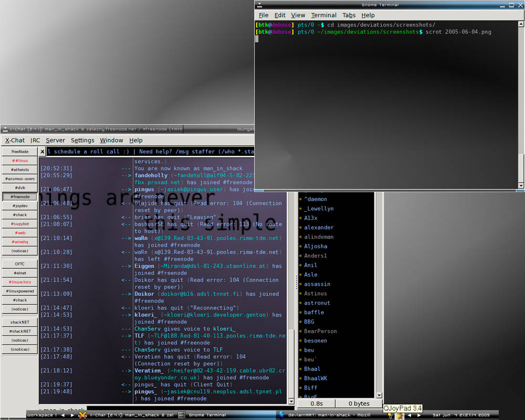Select user assassin in the user list
Image resolution: width=525 pixels, height=420 pixels.
pyautogui.click(x=317, y=284)
